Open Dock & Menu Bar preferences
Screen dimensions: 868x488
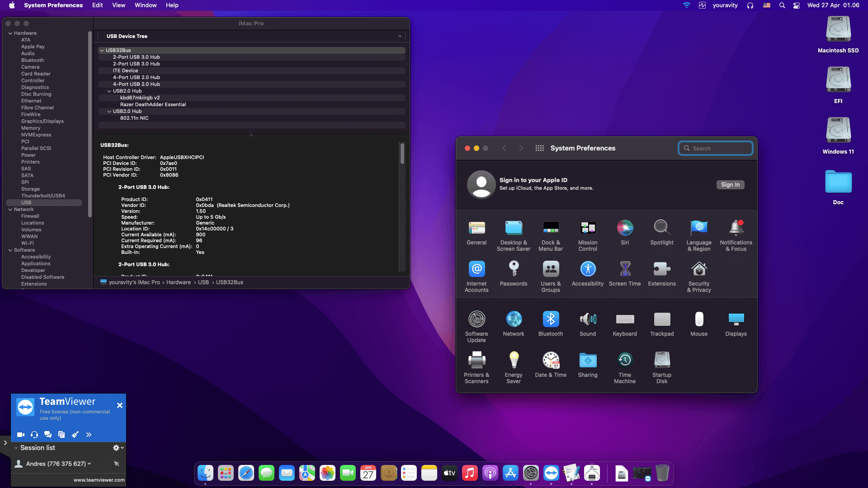click(551, 236)
